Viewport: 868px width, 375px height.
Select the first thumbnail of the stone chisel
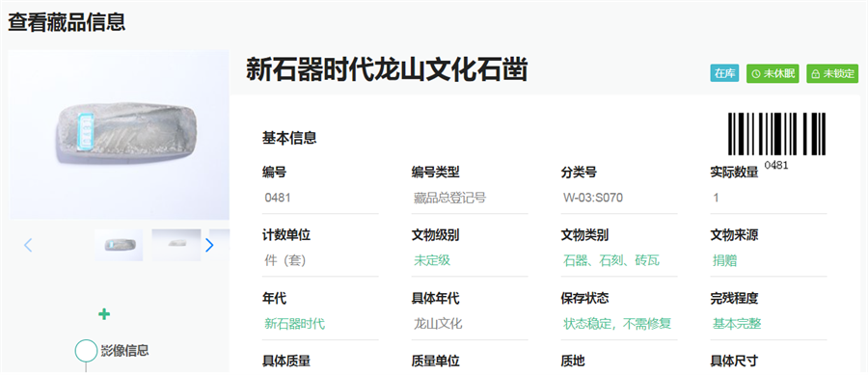(x=119, y=245)
